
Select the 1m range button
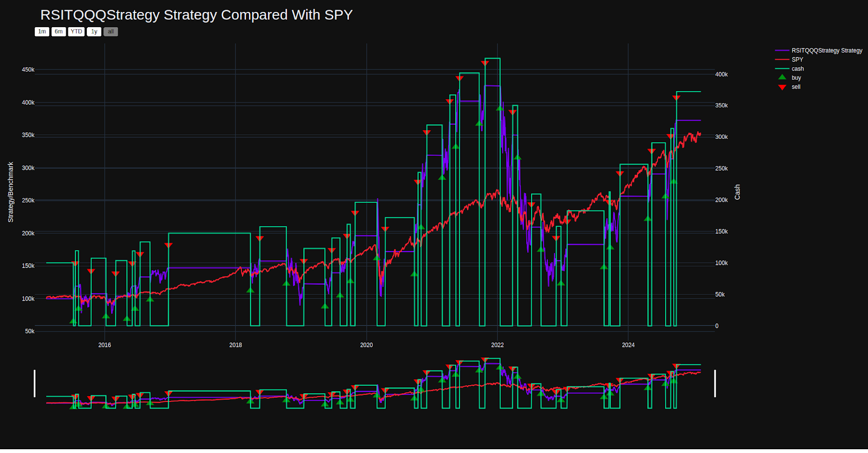point(42,31)
